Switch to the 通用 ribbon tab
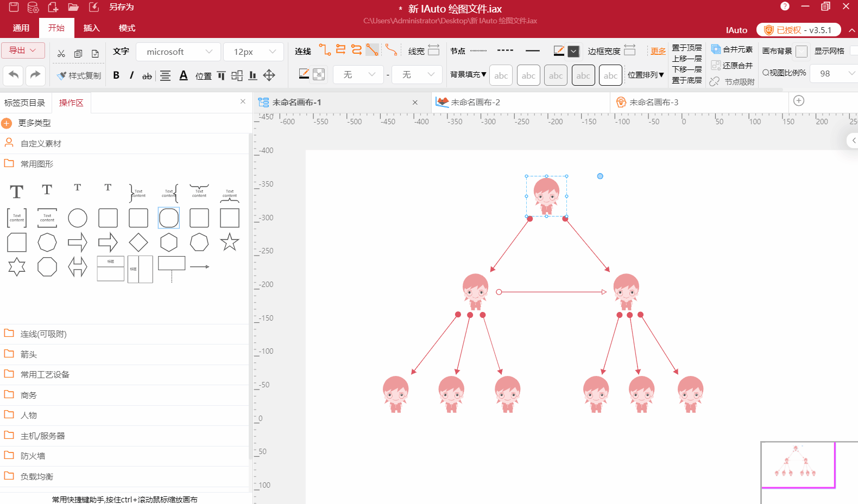 click(x=21, y=28)
